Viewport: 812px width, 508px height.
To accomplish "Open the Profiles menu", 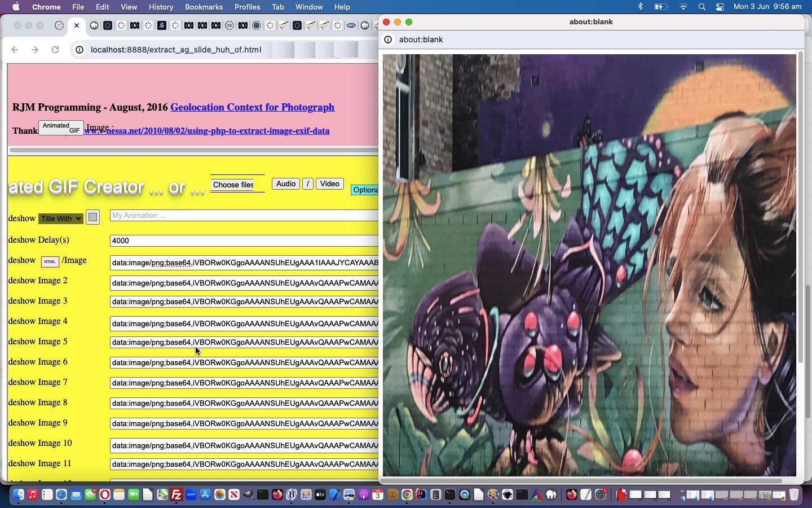I will click(247, 7).
